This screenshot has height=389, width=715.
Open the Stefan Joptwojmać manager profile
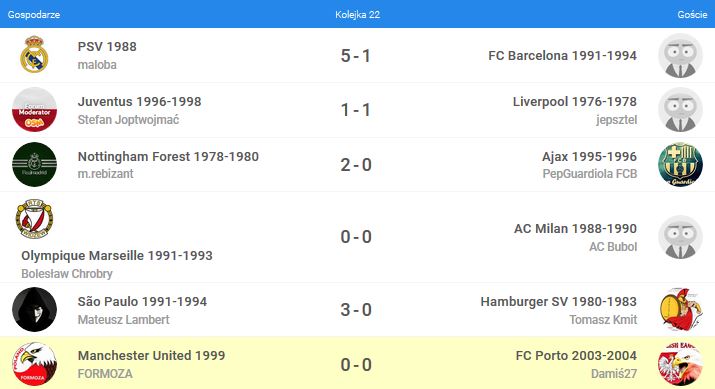pyautogui.click(x=128, y=119)
